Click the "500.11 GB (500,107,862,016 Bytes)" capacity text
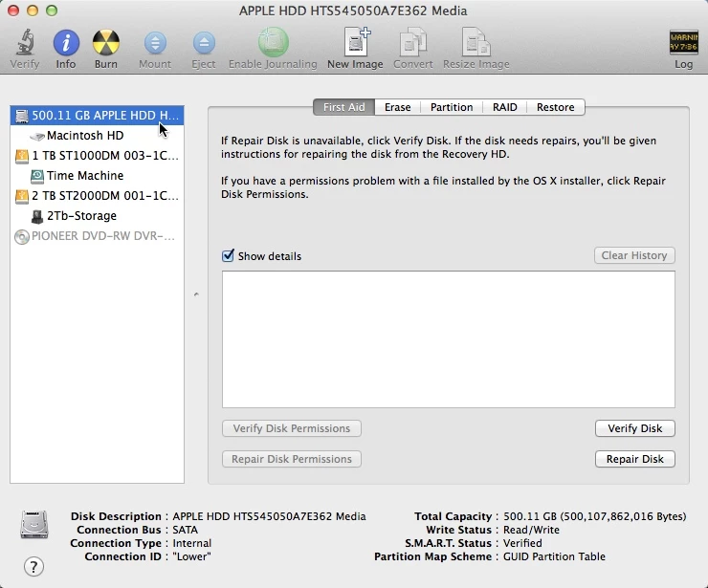 [x=595, y=516]
